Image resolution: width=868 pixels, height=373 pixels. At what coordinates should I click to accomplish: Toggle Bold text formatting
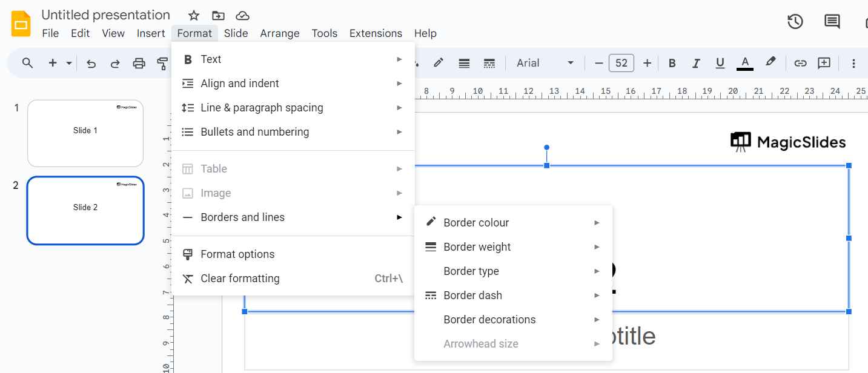click(x=672, y=63)
